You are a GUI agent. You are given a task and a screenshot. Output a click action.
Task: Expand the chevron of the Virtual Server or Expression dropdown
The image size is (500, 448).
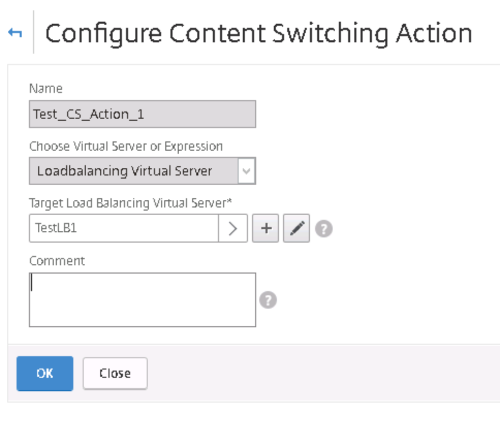point(246,171)
